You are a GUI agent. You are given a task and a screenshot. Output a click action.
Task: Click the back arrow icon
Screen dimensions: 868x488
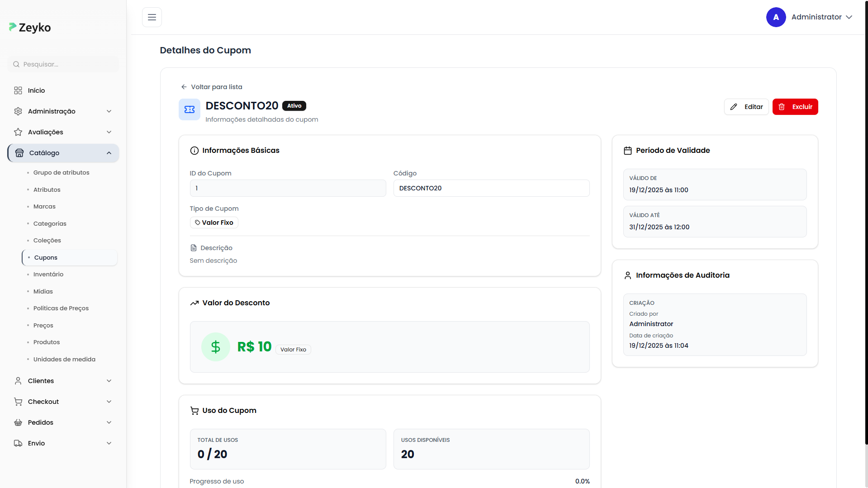(184, 87)
